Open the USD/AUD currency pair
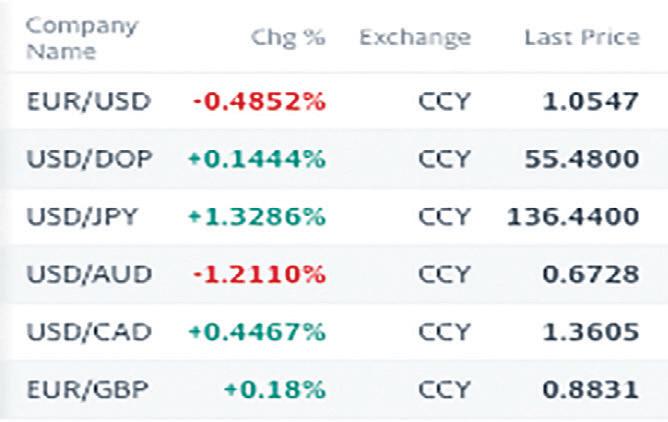The image size is (668, 422). (x=89, y=274)
